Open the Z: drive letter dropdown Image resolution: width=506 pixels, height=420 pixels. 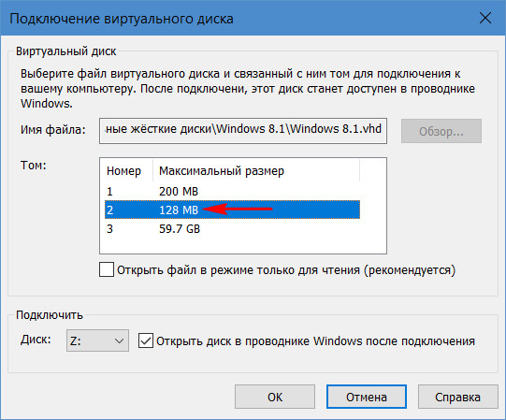coord(97,340)
